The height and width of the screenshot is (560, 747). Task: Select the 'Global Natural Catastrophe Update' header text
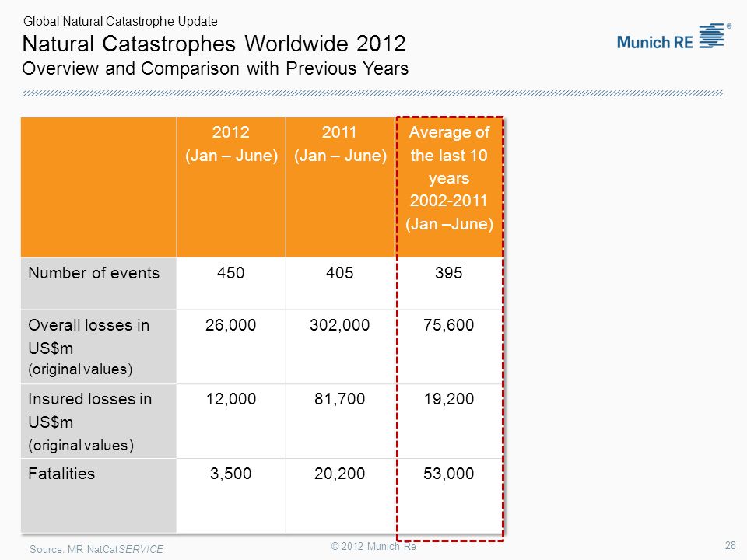[121, 22]
